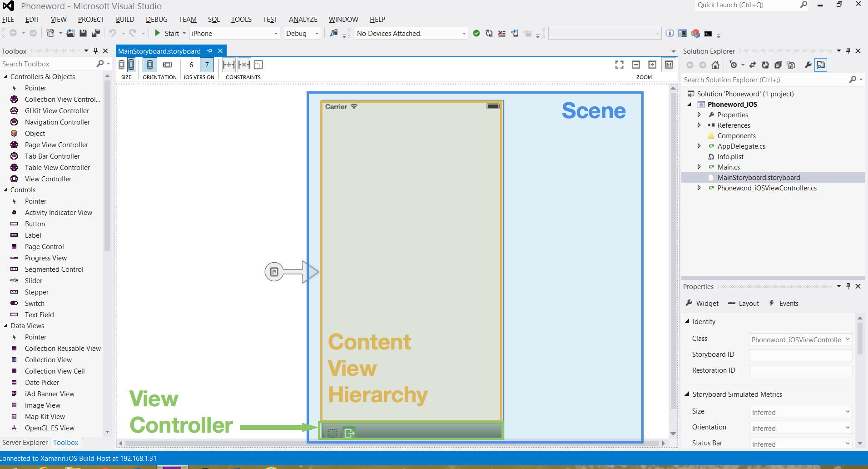The image size is (868, 469).
Task: Click the Save All icon in toolbar
Action: pyautogui.click(x=96, y=33)
